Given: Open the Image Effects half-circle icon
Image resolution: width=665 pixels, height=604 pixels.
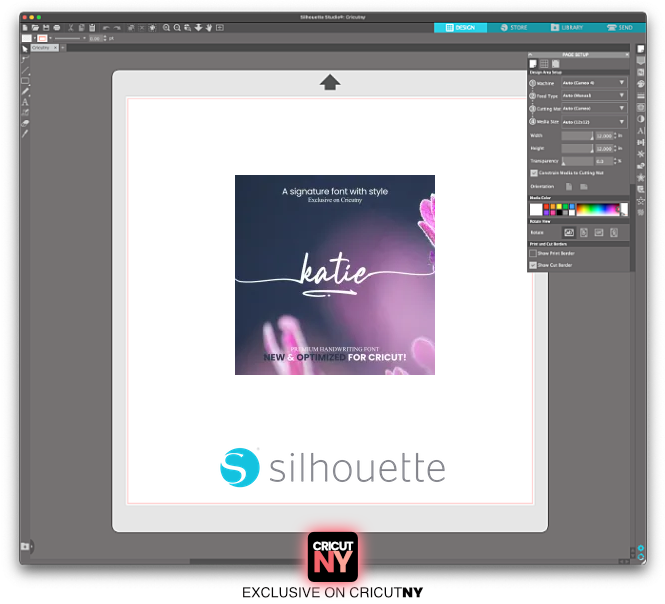Looking at the screenshot, I should coord(640,119).
